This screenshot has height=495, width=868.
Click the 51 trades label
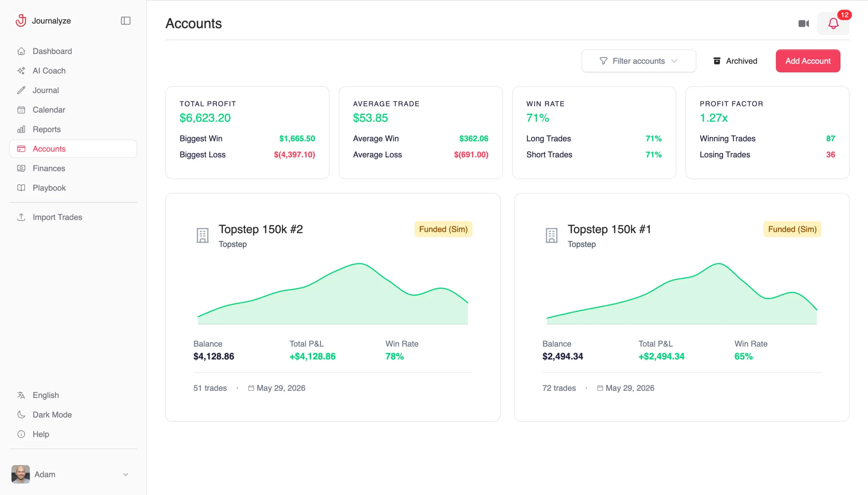coord(210,388)
